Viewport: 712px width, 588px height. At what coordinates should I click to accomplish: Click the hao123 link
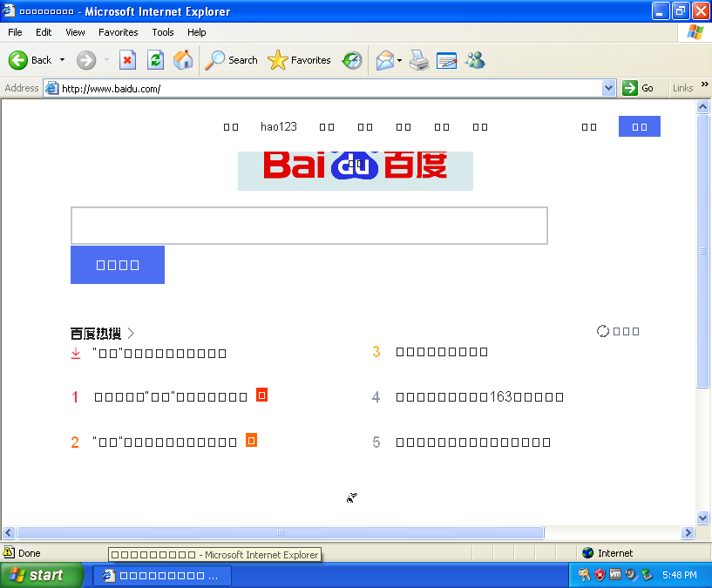[278, 126]
